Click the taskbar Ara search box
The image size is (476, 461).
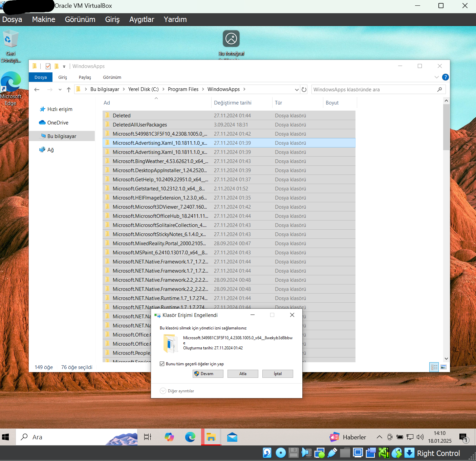(x=77, y=437)
